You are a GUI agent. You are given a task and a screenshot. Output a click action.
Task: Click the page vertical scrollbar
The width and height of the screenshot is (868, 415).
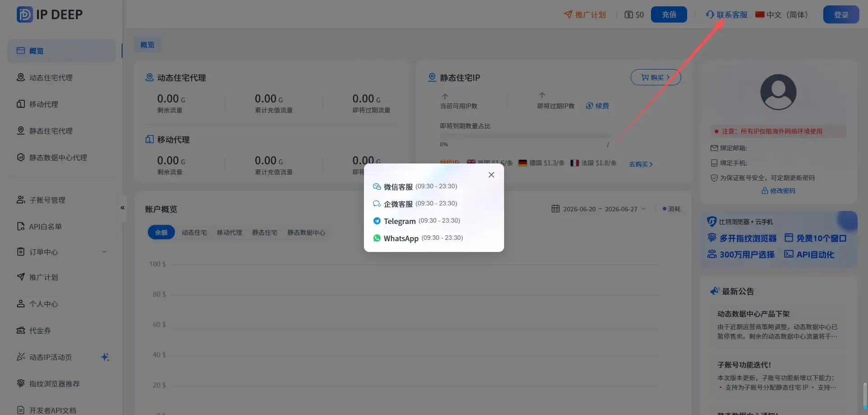(865, 396)
